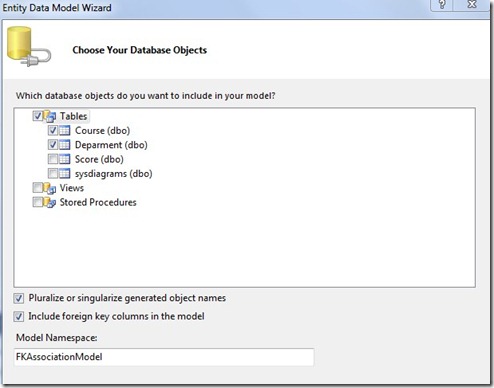The width and height of the screenshot is (494, 388).
Task: Check the Score (dbo) table checkbox
Action: coord(53,159)
